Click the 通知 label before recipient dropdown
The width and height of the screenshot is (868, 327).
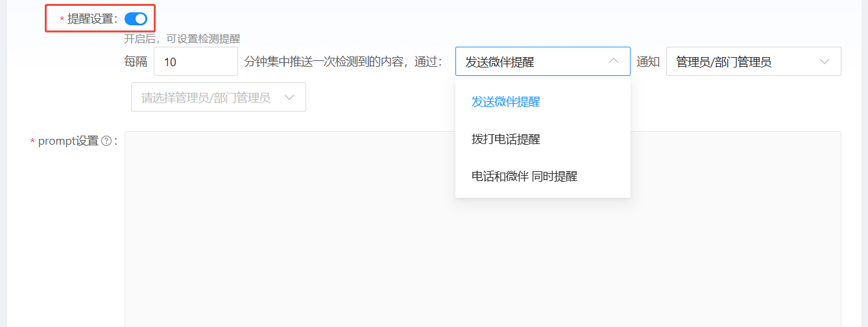648,62
